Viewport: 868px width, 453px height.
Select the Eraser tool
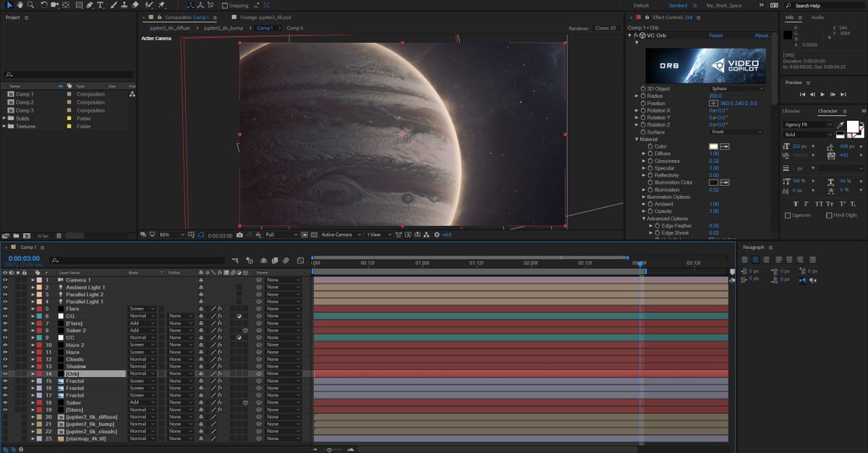point(135,5)
